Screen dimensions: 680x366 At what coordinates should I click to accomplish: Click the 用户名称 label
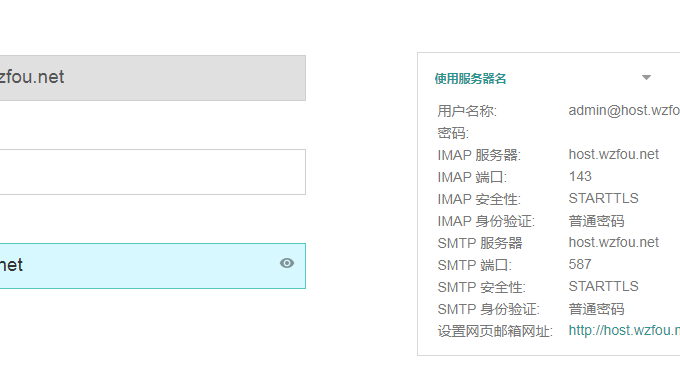467,111
